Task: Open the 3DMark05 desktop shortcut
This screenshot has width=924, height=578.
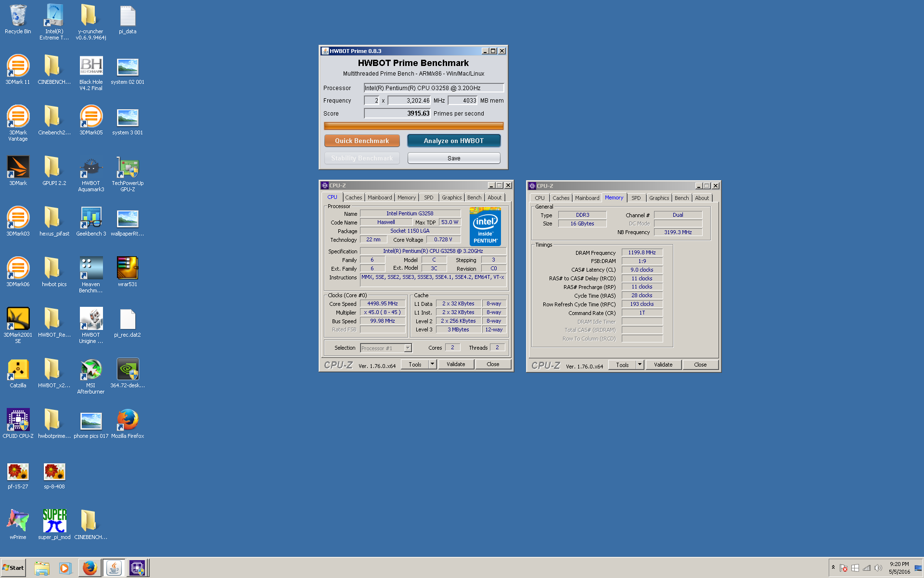Action: click(91, 120)
